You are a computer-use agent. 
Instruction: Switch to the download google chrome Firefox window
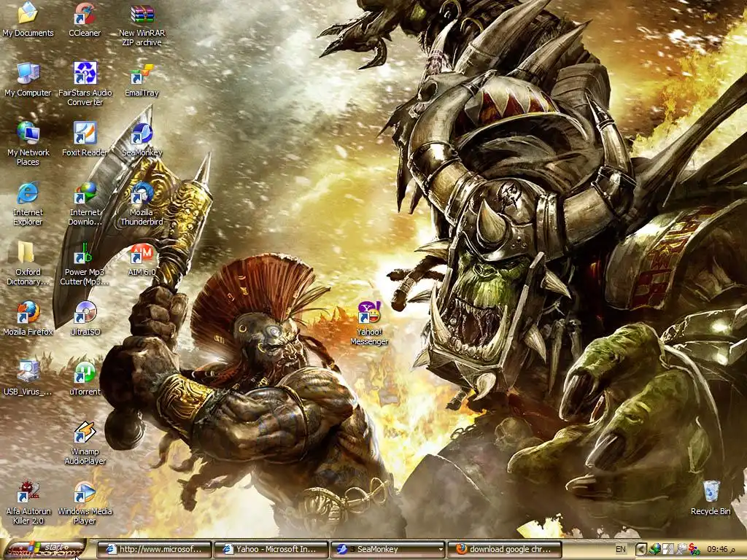pyautogui.click(x=505, y=549)
